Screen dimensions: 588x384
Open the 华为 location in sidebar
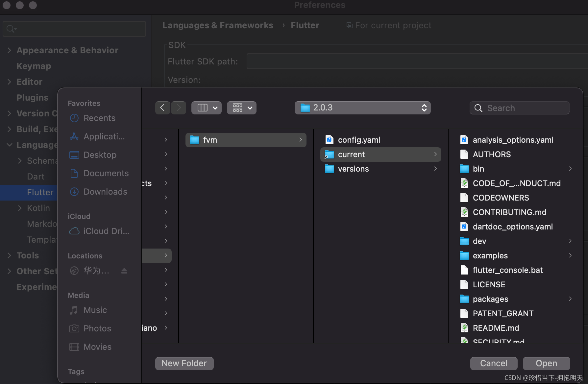[x=96, y=271]
